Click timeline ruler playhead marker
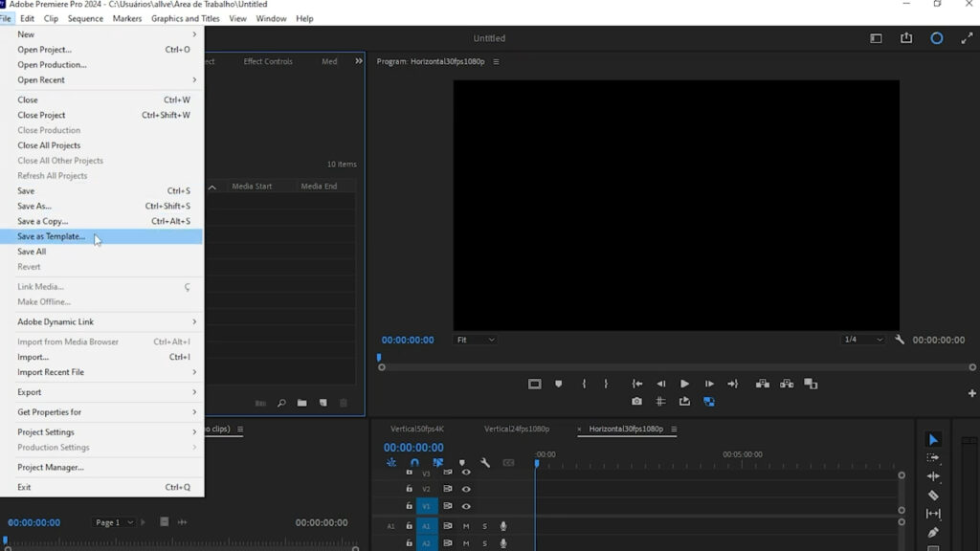This screenshot has height=551, width=980. coord(536,464)
